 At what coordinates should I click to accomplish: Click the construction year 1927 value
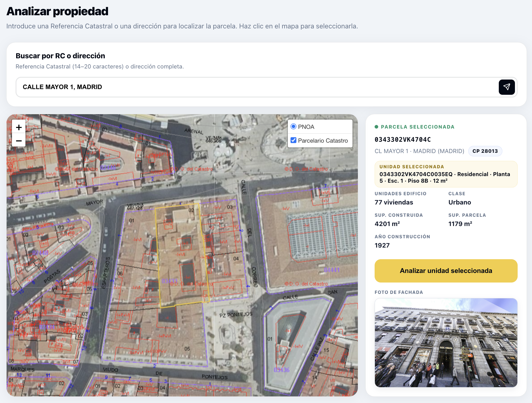click(382, 245)
